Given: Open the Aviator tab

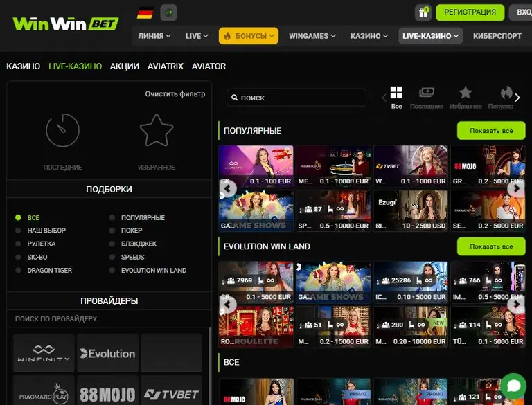Looking at the screenshot, I should [x=209, y=66].
